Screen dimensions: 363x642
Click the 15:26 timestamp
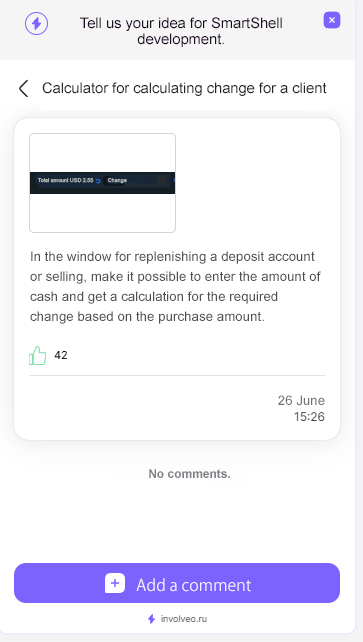pyautogui.click(x=309, y=417)
